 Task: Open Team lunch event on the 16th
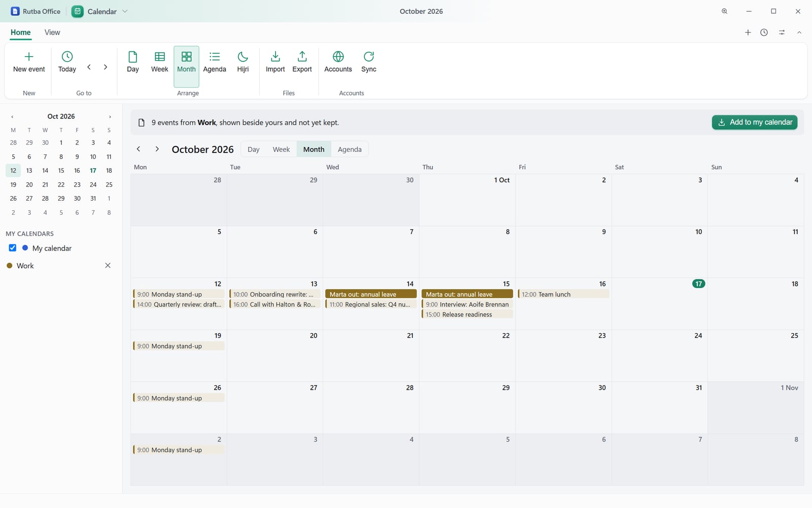(x=563, y=294)
